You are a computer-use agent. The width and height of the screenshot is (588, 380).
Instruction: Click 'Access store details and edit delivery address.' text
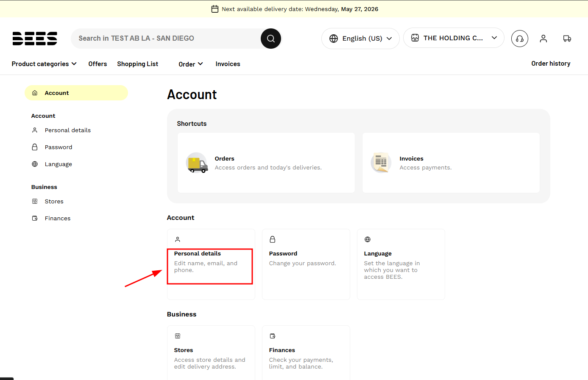pyautogui.click(x=209, y=363)
